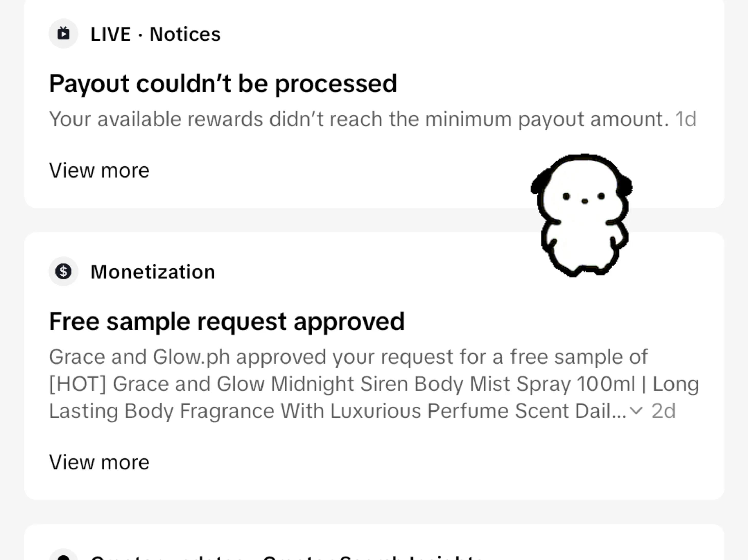748x560 pixels.
Task: Open the cut-off card title at bottom
Action: coord(287,557)
